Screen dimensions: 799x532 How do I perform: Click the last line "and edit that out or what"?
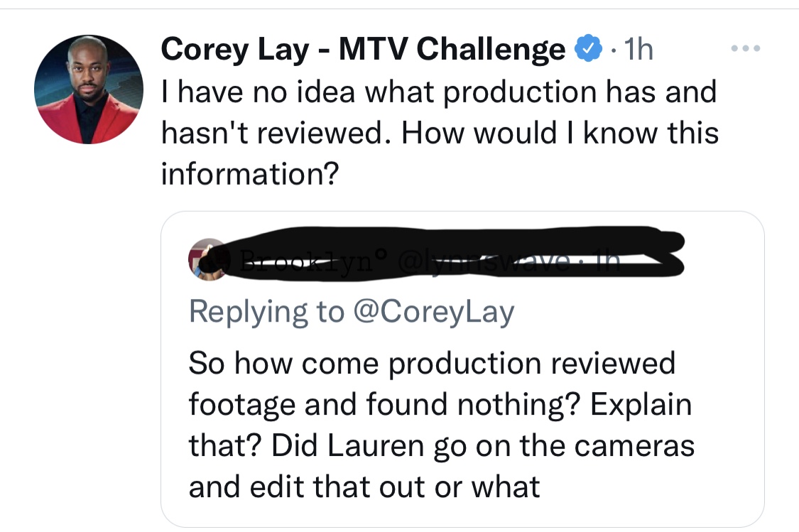[364, 487]
